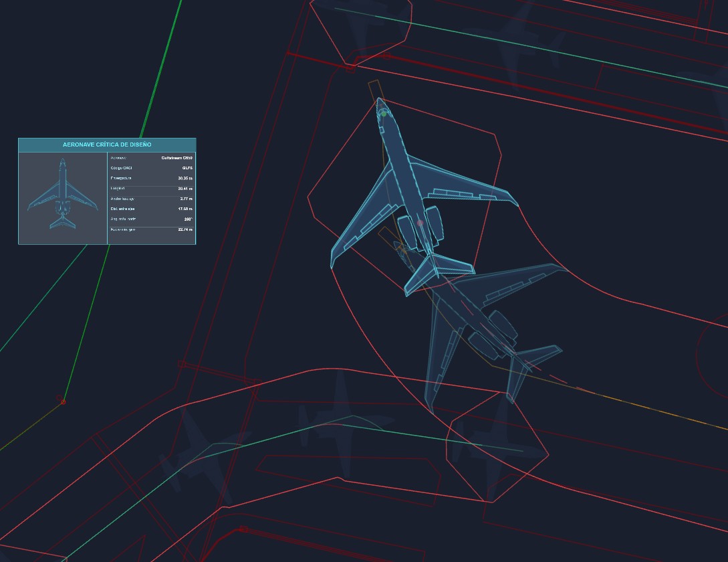The width and height of the screenshot is (728, 562).
Task: Click the Longitud value 30.41 m
Action: (x=185, y=189)
